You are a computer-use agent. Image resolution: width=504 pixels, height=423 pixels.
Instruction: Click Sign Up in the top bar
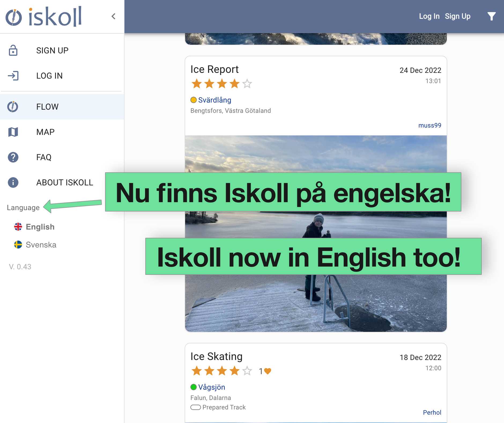(458, 16)
